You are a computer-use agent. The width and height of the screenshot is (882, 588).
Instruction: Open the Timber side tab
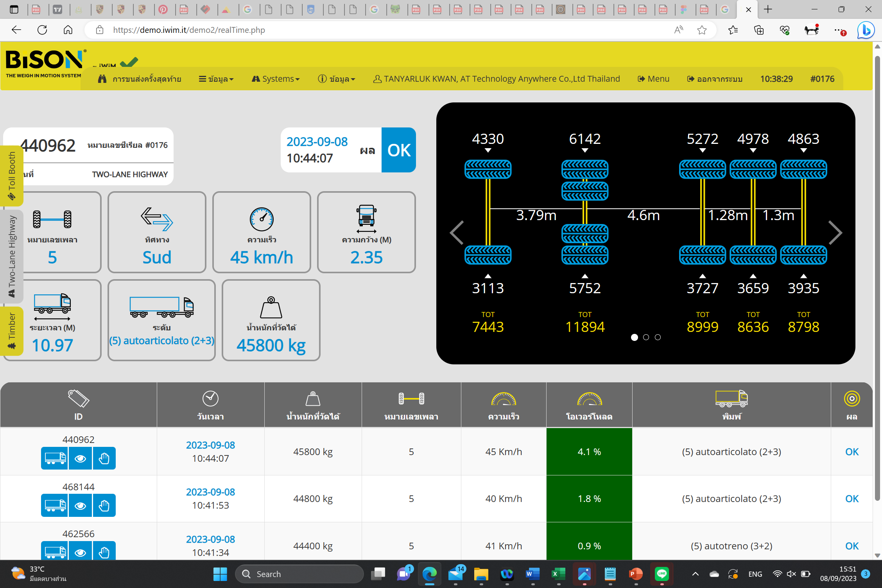point(12,330)
